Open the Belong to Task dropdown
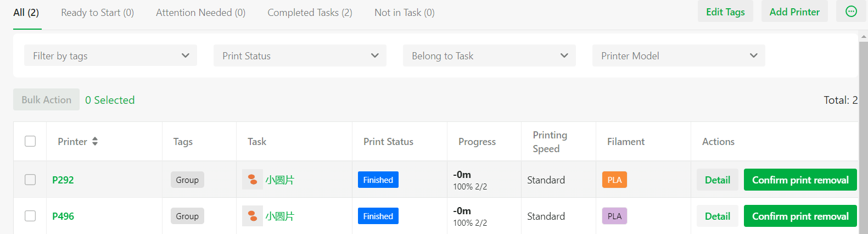The width and height of the screenshot is (868, 234). pyautogui.click(x=489, y=55)
